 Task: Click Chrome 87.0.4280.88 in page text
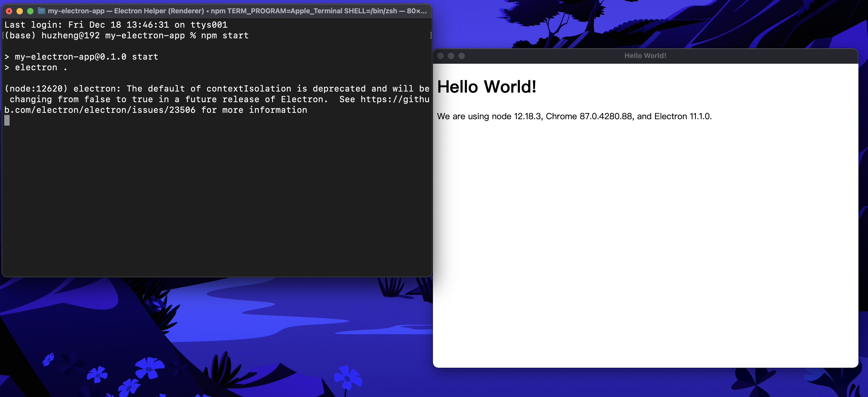[589, 116]
